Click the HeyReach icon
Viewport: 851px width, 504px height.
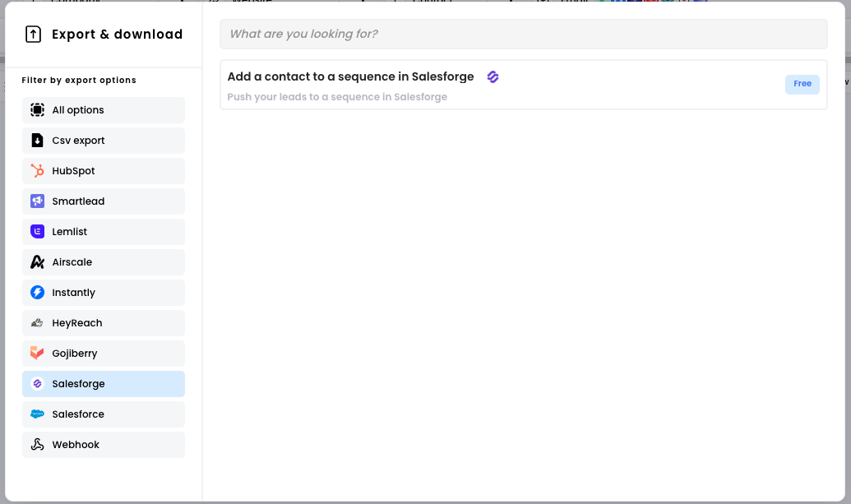[38, 323]
